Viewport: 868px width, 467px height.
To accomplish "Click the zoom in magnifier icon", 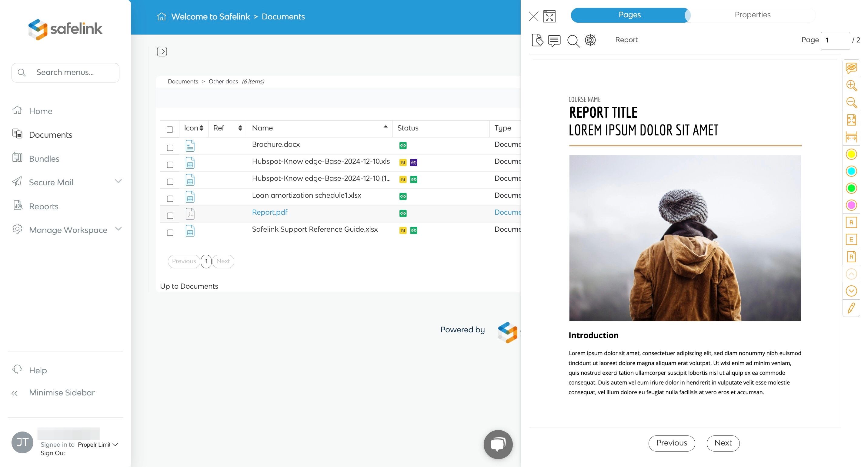I will [851, 85].
